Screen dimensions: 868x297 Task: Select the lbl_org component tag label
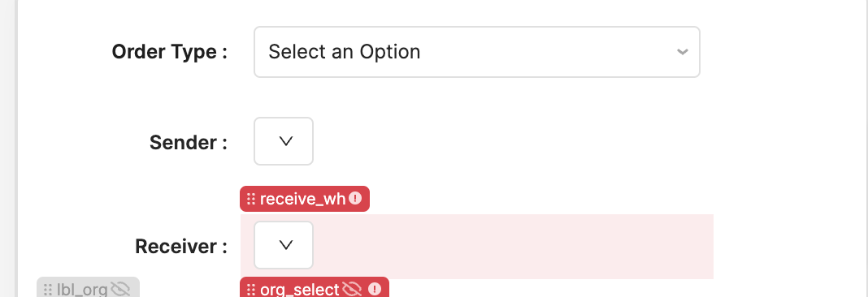[82, 289]
